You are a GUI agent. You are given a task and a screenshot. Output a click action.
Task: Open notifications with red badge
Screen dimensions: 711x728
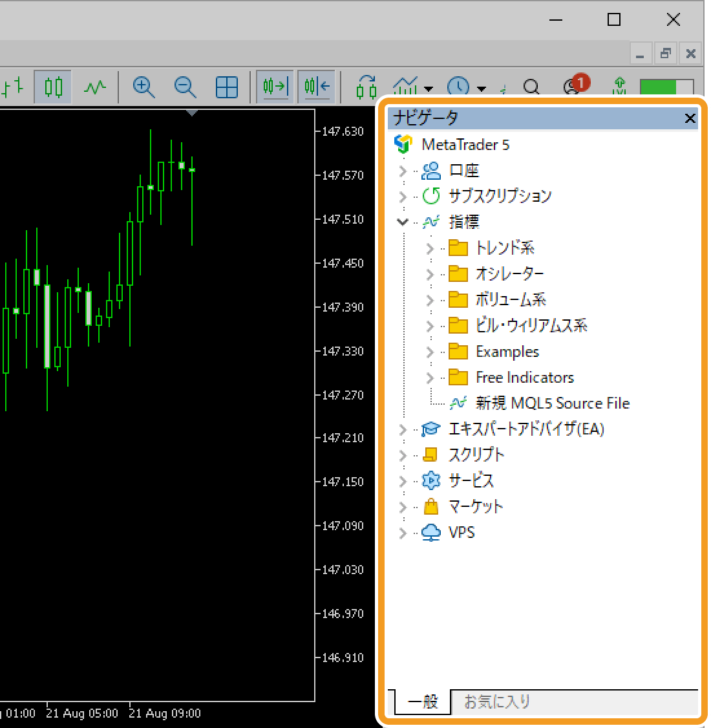[x=573, y=87]
